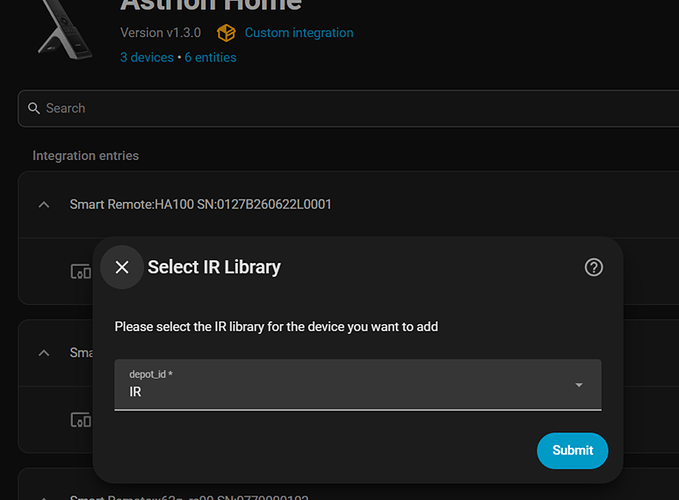679x500 pixels.
Task: Click the Astrion remote product logo image
Action: click(66, 29)
